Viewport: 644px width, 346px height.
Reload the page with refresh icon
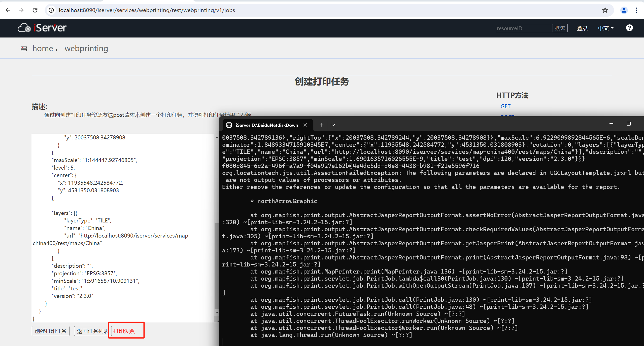[x=35, y=10]
